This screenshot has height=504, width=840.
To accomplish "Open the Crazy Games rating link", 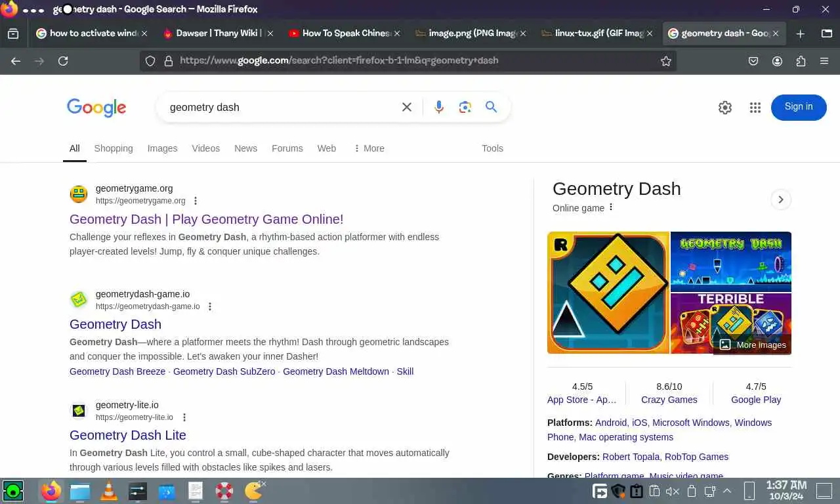I will (x=669, y=400).
